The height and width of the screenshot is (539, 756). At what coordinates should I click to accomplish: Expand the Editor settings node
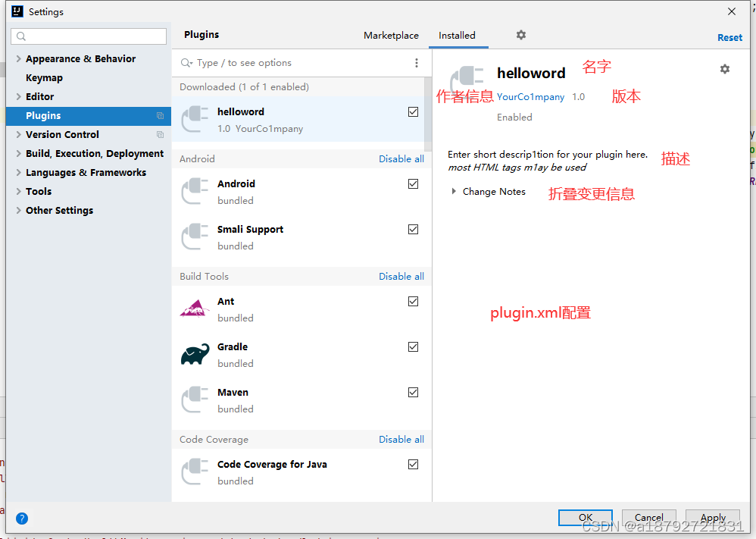coord(18,96)
